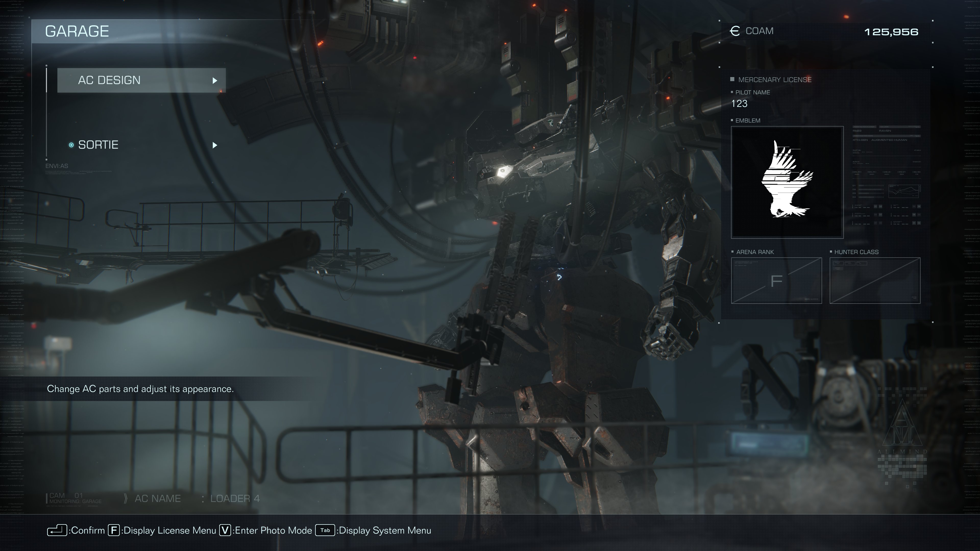The image size is (980, 551).
Task: Click the LOADER 4 AC name text
Action: pyautogui.click(x=235, y=498)
